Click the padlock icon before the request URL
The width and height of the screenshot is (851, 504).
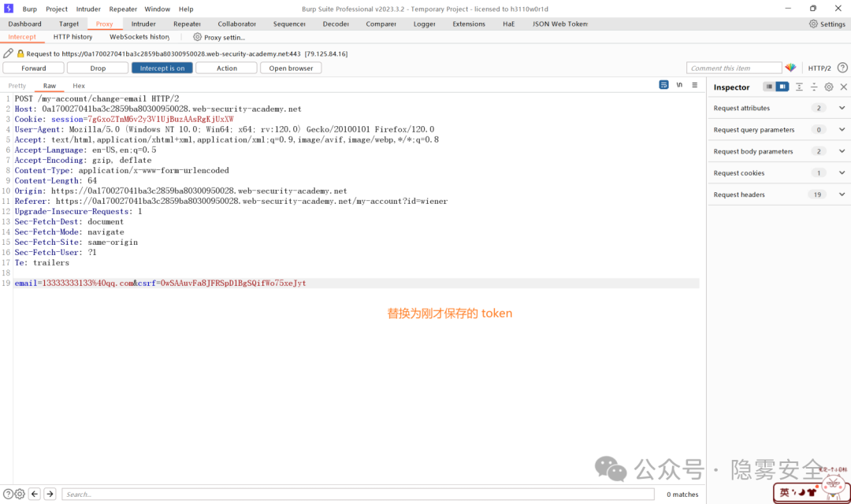[20, 54]
